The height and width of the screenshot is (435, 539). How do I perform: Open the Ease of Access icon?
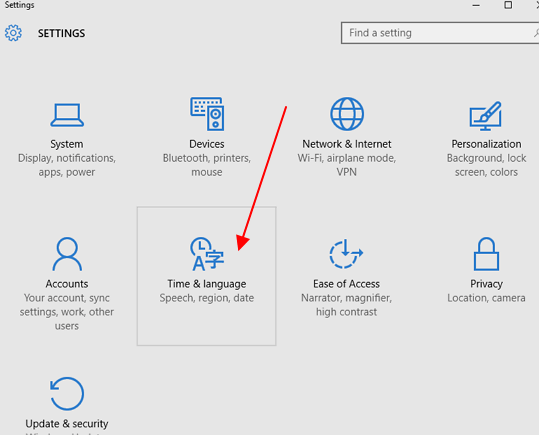(x=346, y=254)
